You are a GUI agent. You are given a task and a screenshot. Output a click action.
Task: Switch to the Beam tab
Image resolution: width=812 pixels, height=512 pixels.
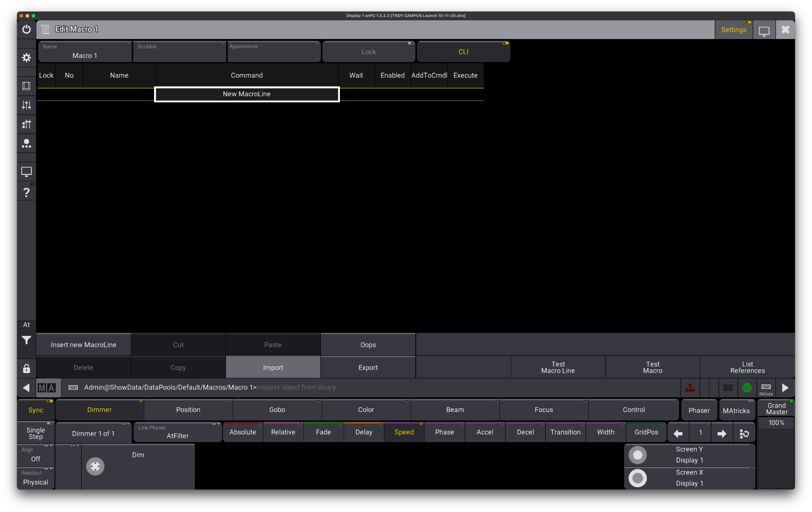tap(455, 410)
